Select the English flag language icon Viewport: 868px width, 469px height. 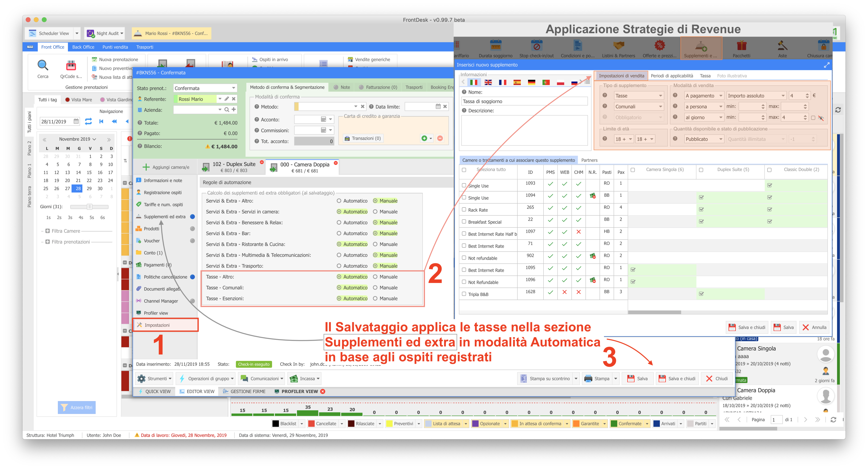pyautogui.click(x=488, y=82)
